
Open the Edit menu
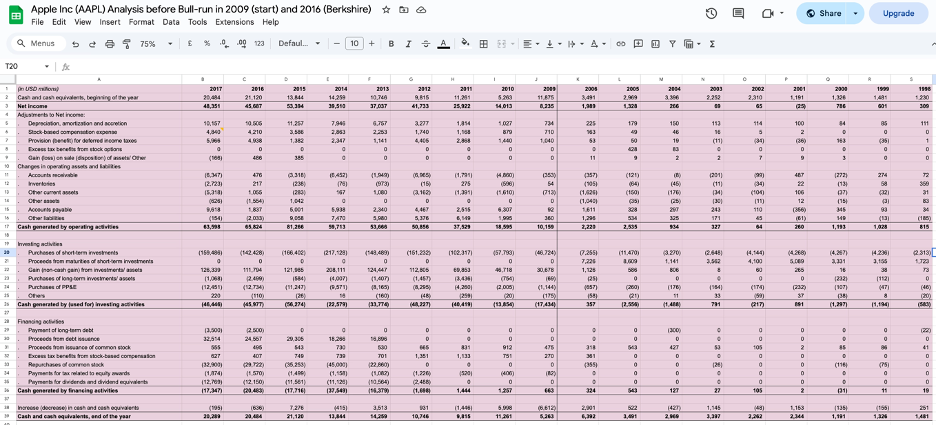pos(59,22)
